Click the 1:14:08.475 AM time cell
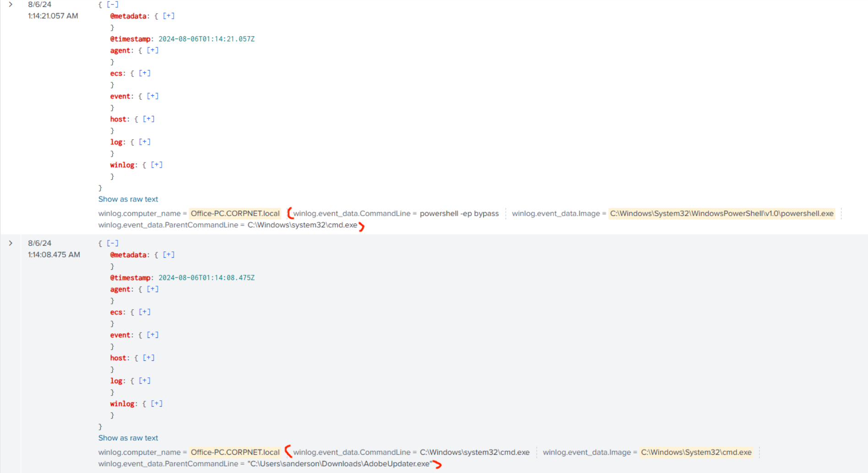 54,255
